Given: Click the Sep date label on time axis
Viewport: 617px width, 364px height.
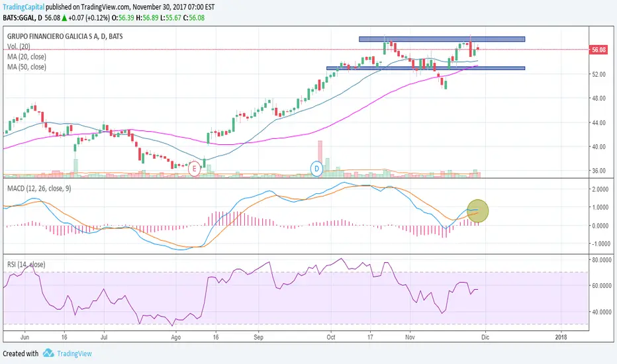Looking at the screenshot, I should (259, 338).
